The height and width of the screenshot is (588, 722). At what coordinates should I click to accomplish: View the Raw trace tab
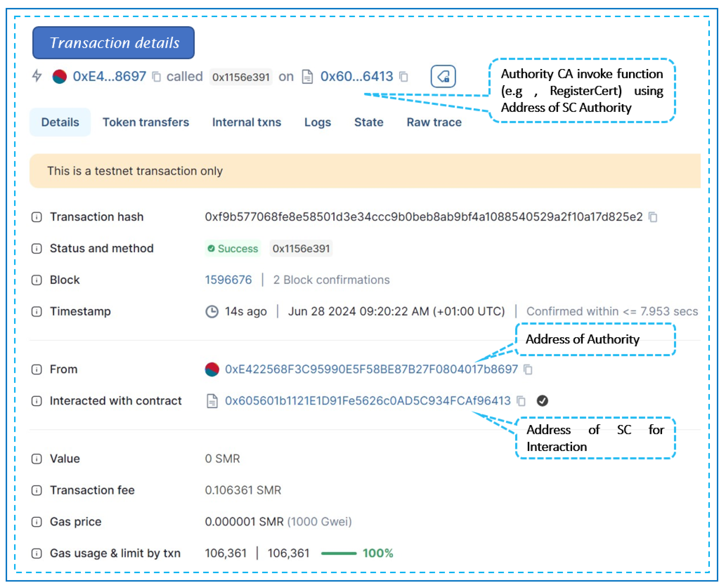point(434,122)
